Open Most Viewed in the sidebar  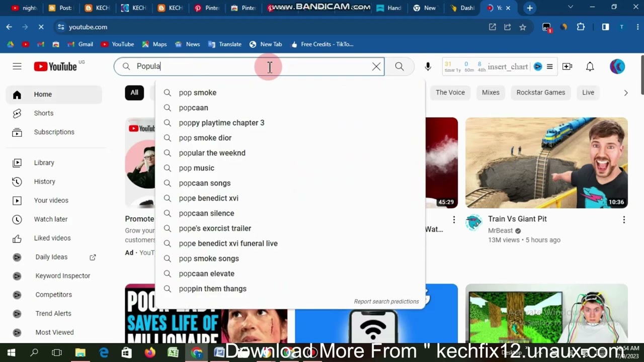coord(54,332)
